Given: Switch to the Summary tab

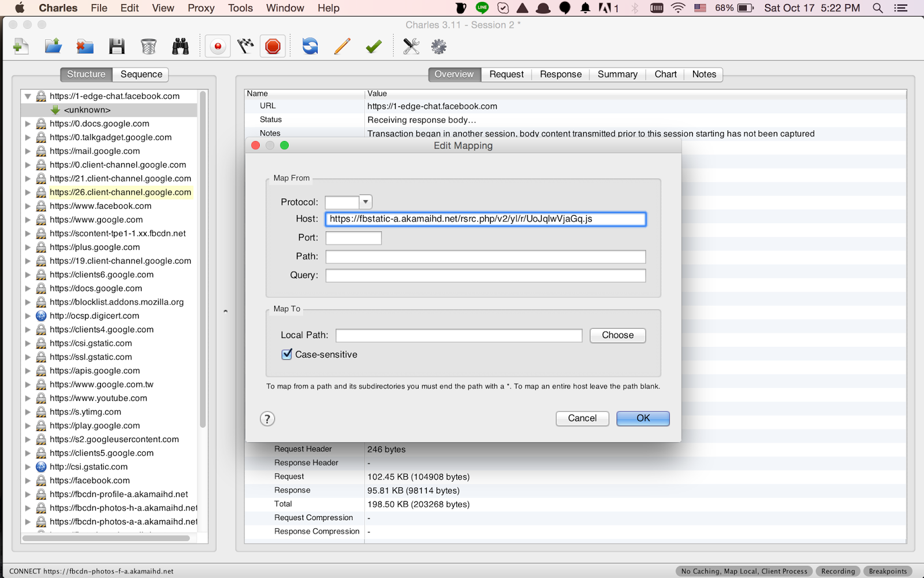Looking at the screenshot, I should [x=617, y=74].
